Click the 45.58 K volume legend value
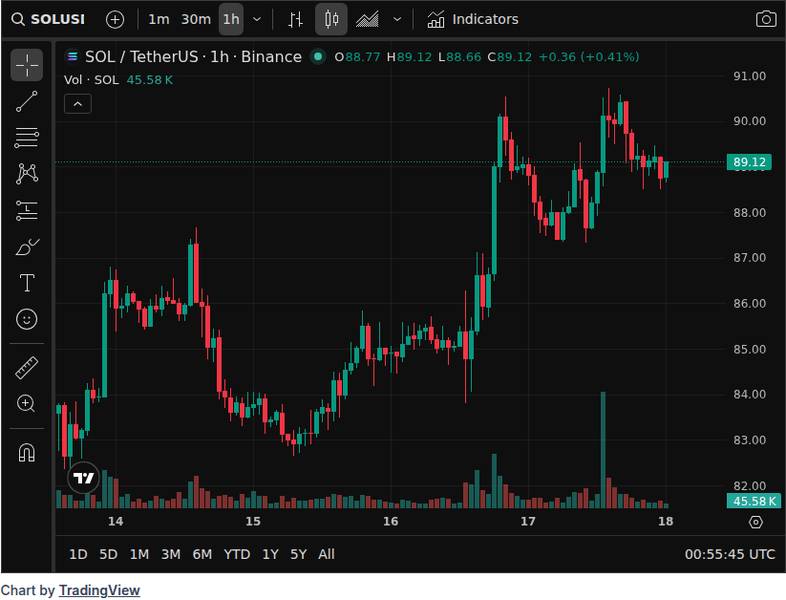The image size is (786, 600). click(x=149, y=80)
